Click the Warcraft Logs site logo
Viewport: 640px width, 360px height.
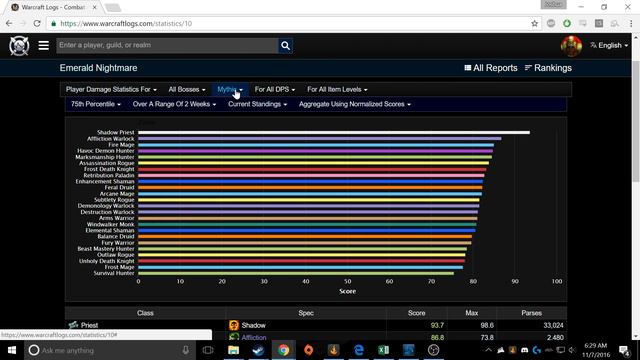pos(19,45)
